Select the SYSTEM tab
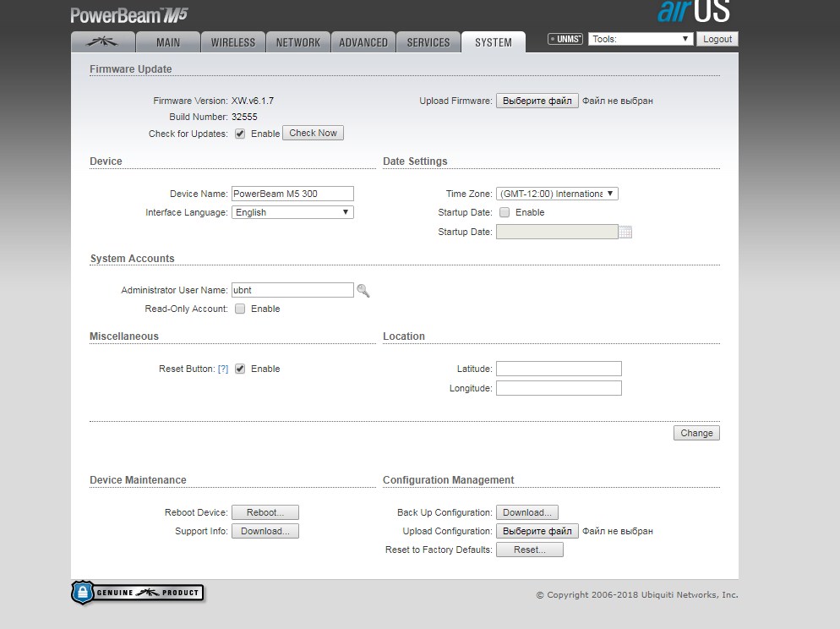 click(494, 42)
